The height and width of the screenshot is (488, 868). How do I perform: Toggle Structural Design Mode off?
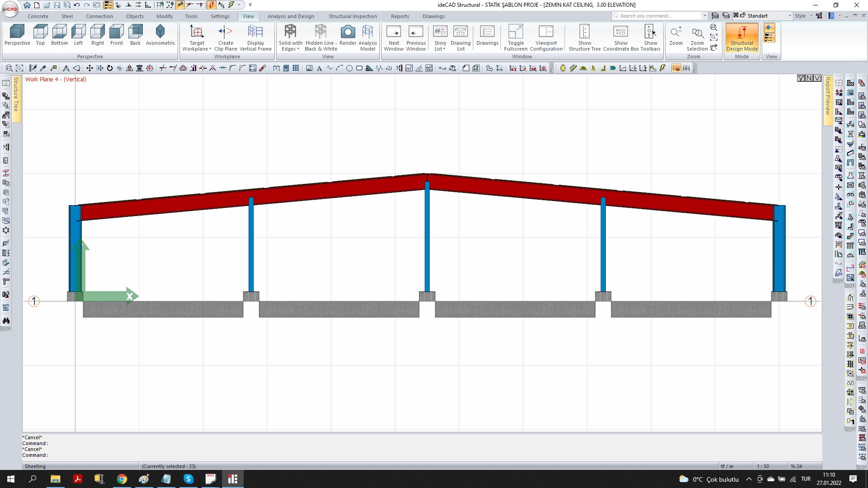point(741,38)
